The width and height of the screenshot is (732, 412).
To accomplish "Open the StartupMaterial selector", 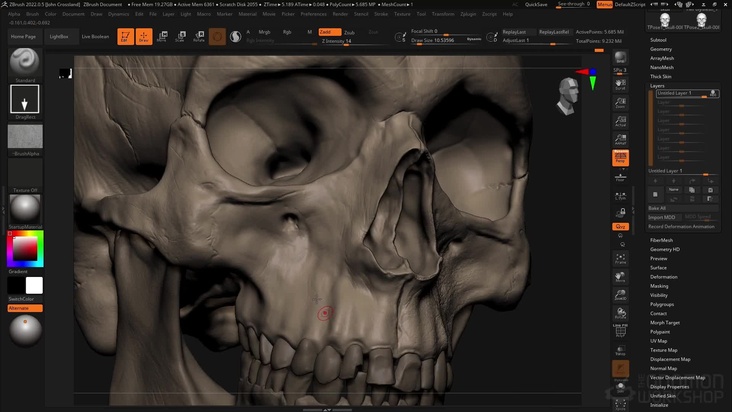I will [x=25, y=209].
